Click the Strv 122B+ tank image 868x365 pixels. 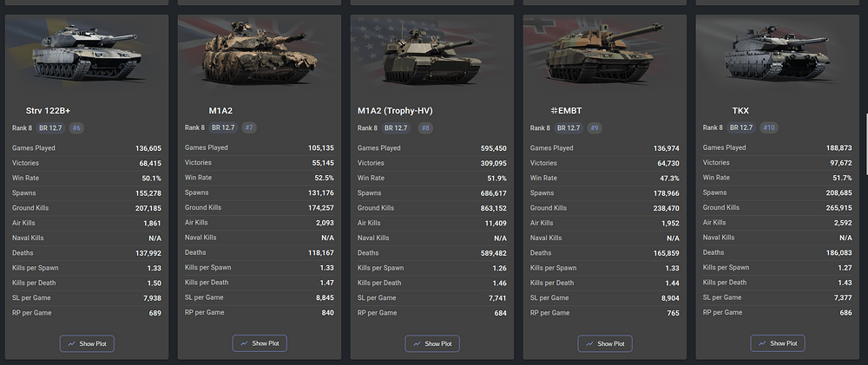point(87,53)
